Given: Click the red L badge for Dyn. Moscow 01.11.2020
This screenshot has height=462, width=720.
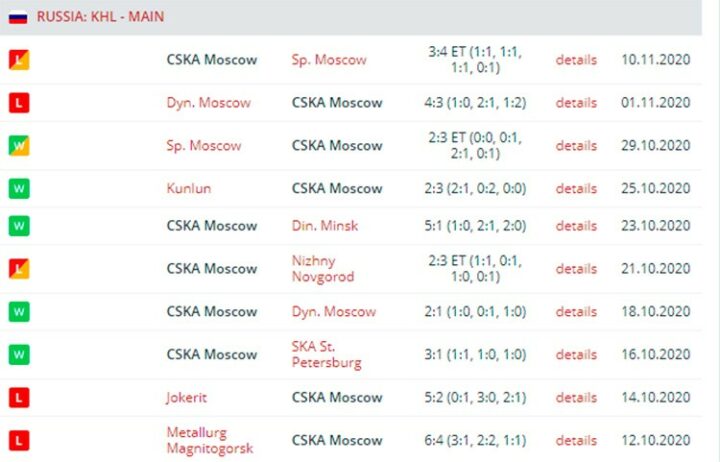Looking at the screenshot, I should (x=19, y=102).
